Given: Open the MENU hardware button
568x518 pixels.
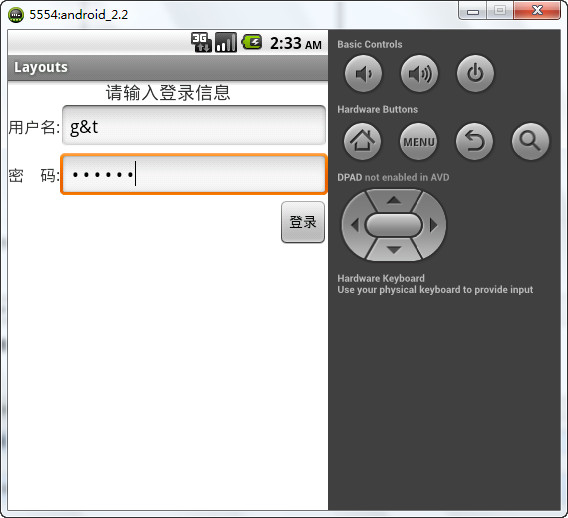Looking at the screenshot, I should tap(418, 141).
